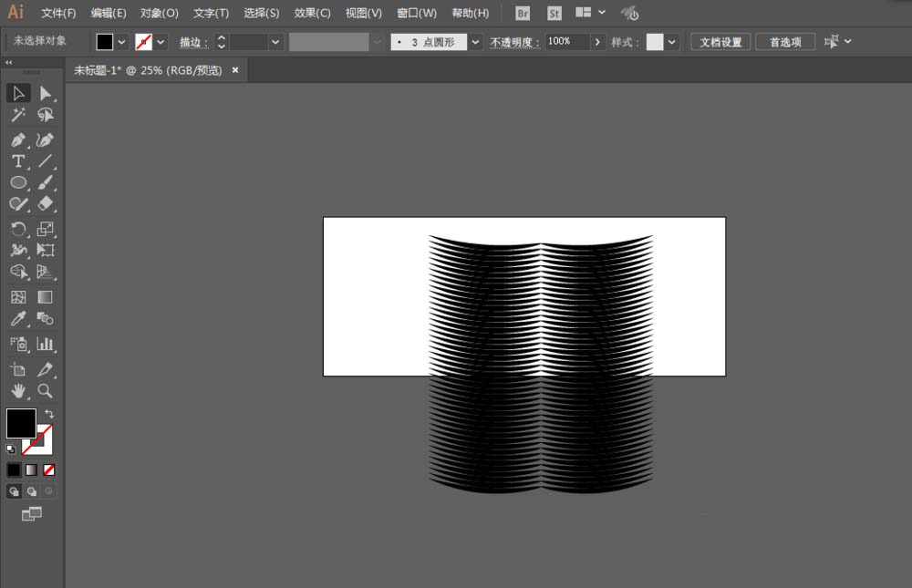
Task: Switch to Draw Behind mode
Action: pos(32,491)
